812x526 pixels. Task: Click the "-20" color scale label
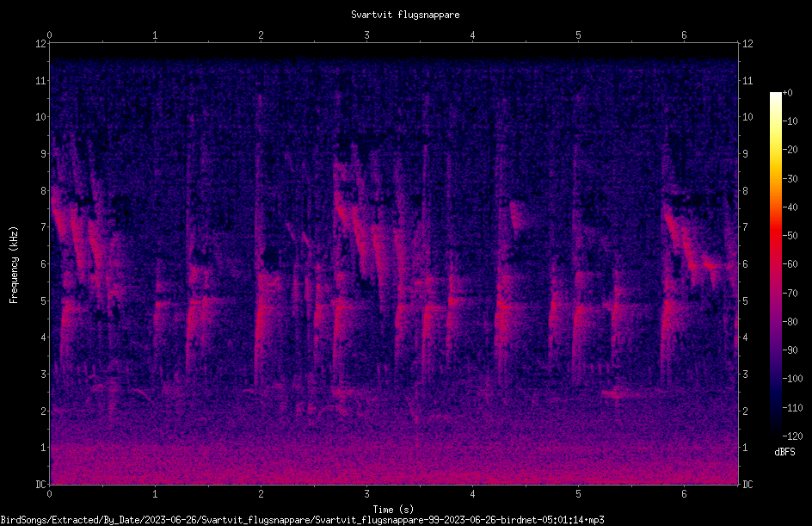[x=790, y=150]
